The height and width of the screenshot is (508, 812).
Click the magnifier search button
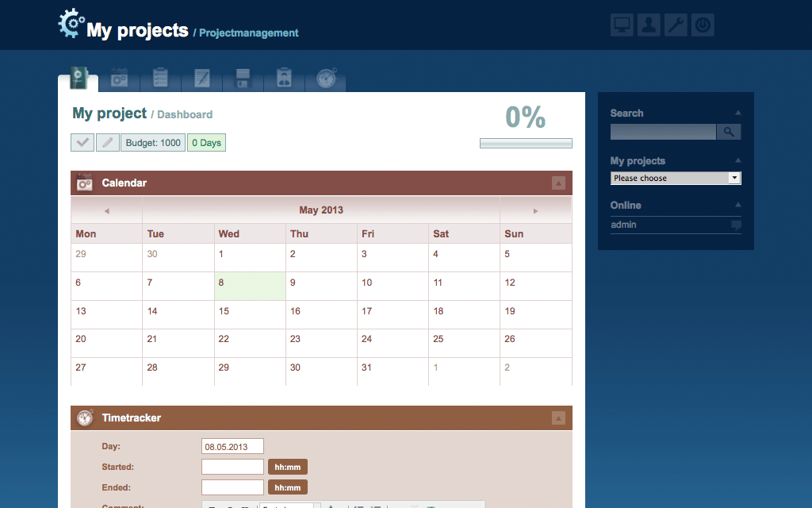coord(729,132)
